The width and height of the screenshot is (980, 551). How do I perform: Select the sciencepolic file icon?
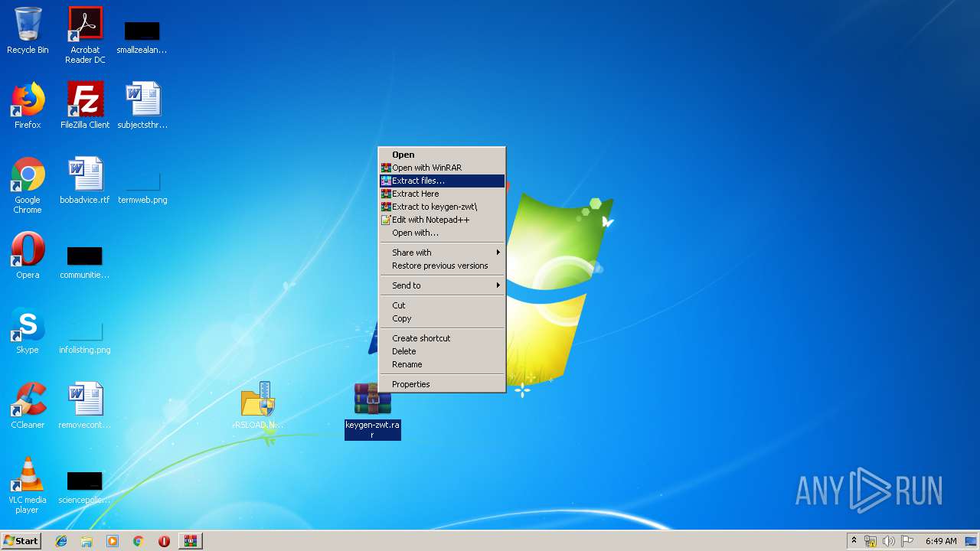pyautogui.click(x=84, y=487)
